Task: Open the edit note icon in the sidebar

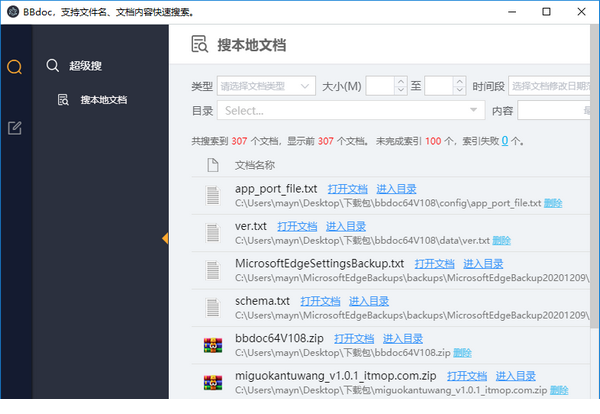Action: (15, 128)
